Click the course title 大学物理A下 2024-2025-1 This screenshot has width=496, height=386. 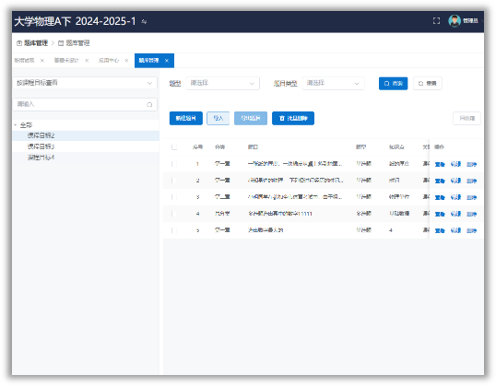(75, 21)
